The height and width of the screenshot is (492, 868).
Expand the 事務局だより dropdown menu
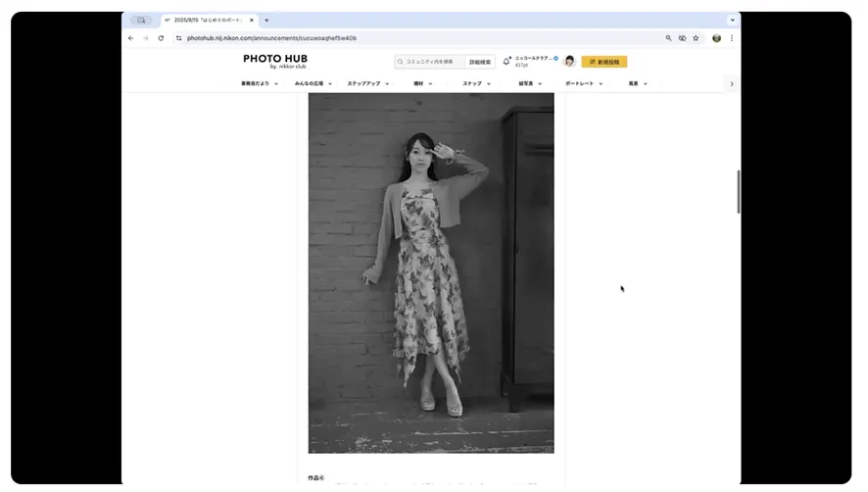(260, 84)
